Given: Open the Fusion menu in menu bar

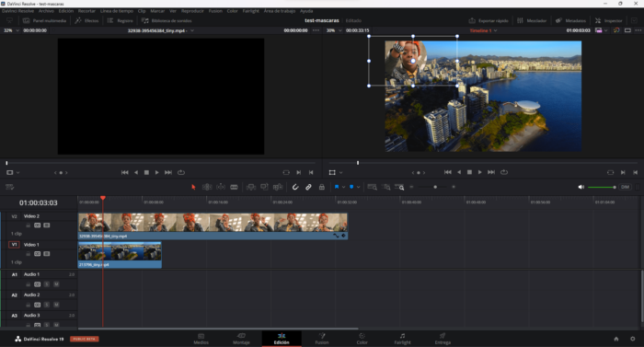Looking at the screenshot, I should click(215, 11).
